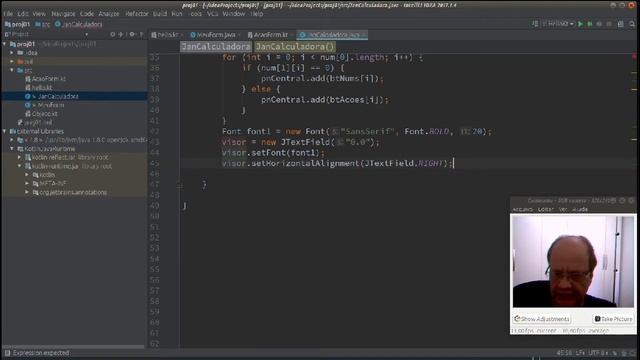Screen dimensions: 640x360
Task: Click collapse-all icon in Project panel header
Action: [121, 35]
